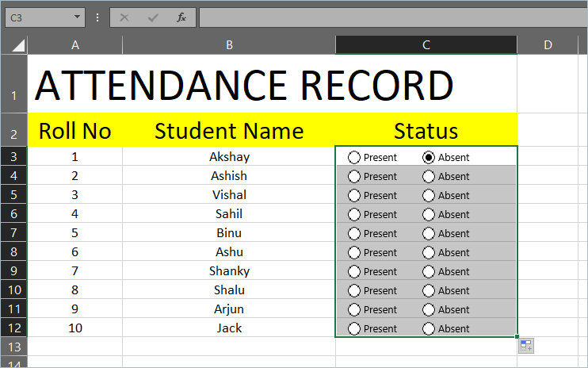Click the Cancel (X) formula bar icon

[124, 17]
